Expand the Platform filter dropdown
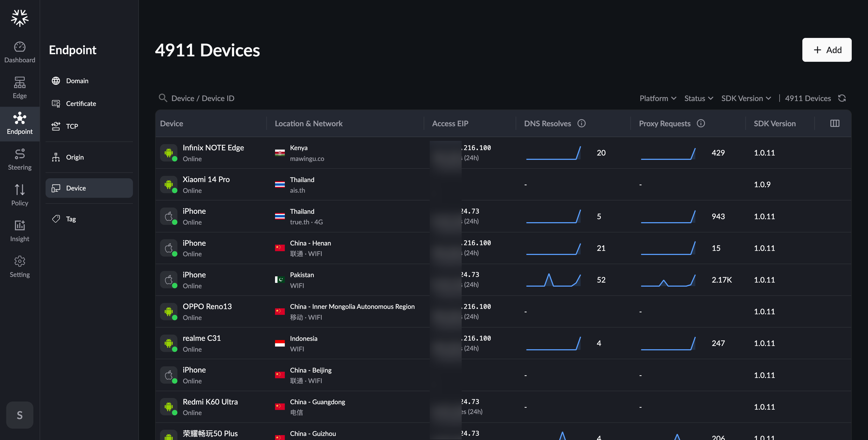The image size is (868, 440). (x=658, y=98)
